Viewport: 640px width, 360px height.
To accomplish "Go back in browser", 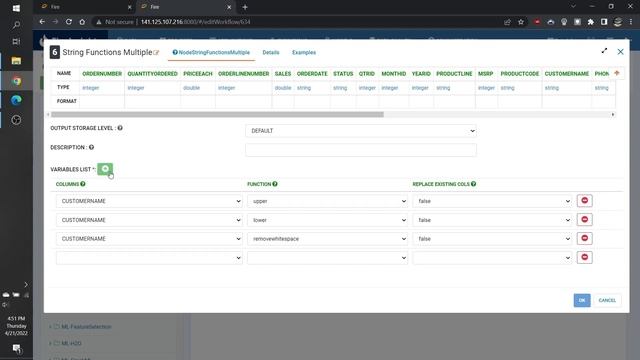I will click(42, 22).
